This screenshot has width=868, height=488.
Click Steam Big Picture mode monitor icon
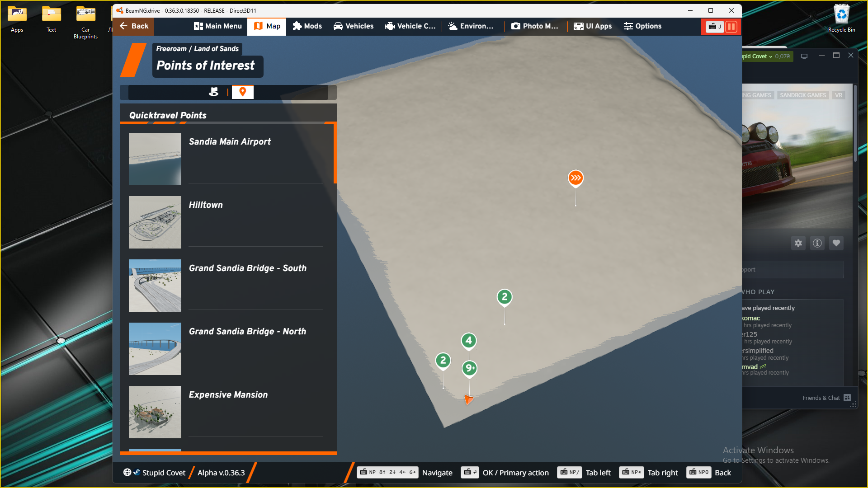tap(804, 56)
